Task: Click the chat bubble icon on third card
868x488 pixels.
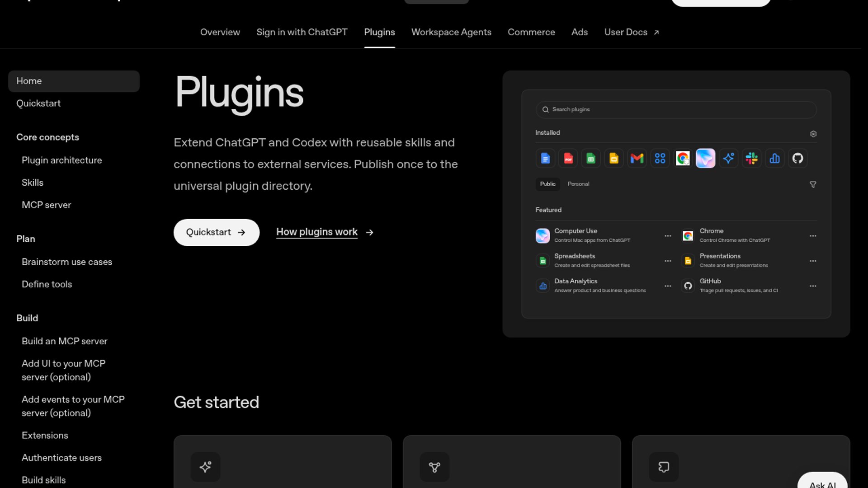Action: click(x=664, y=467)
